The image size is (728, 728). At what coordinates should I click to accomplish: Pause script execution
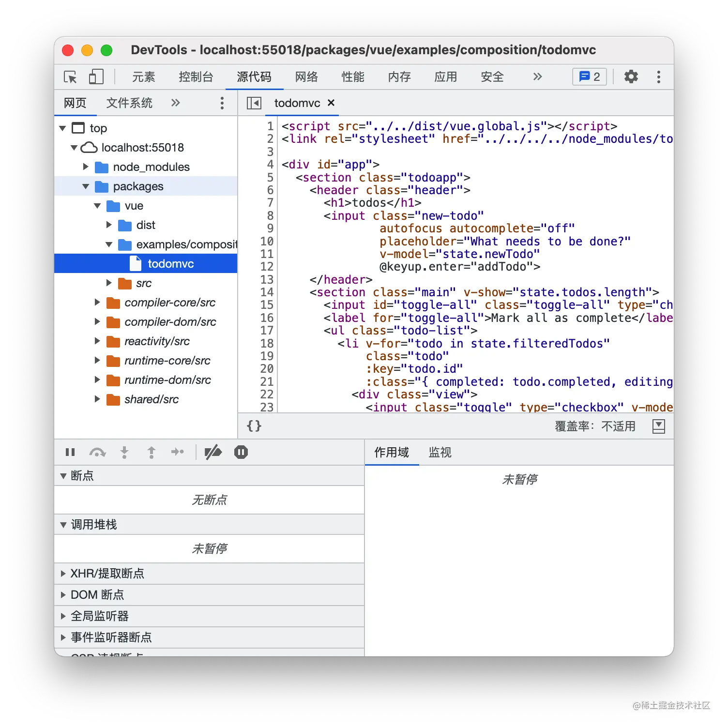70,452
